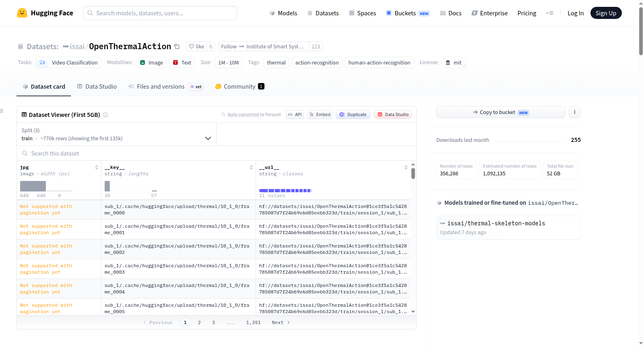Viewport: 644px width, 347px height.
Task: Focus the Search this dataset field
Action: [x=217, y=153]
